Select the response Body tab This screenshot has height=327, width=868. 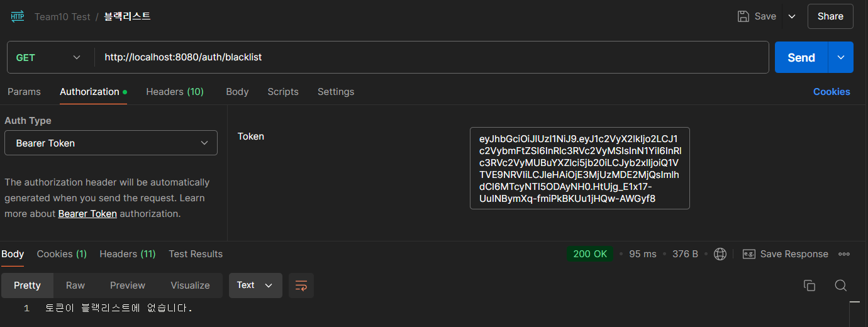[13, 254]
